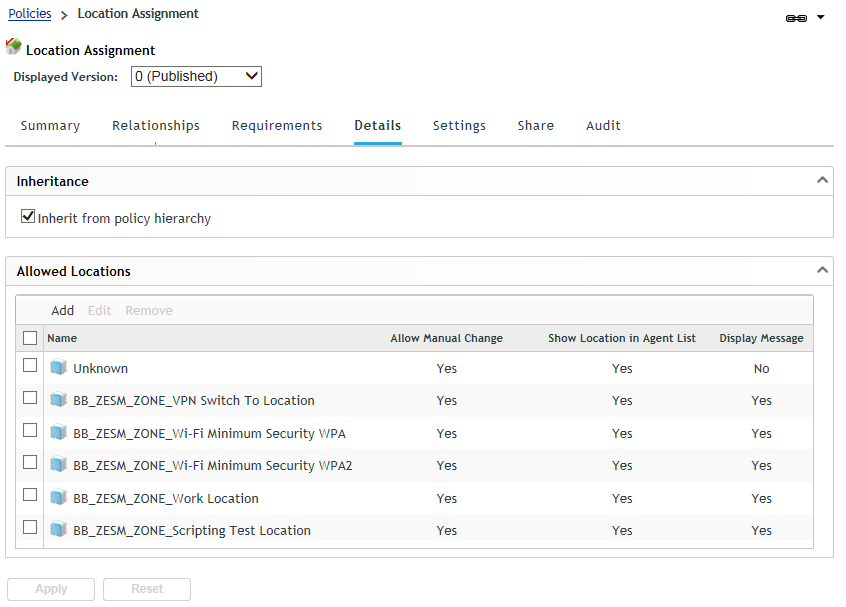Viewport: 846px width, 607px height.
Task: Click the Location Assignment policy icon
Action: pyautogui.click(x=14, y=47)
